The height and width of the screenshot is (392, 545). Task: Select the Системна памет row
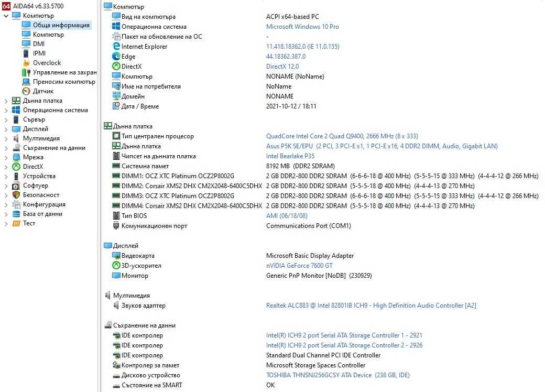(x=223, y=166)
